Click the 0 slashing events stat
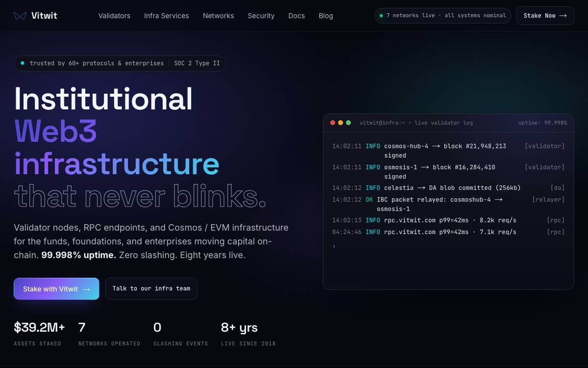588x368 pixels. pos(181,333)
